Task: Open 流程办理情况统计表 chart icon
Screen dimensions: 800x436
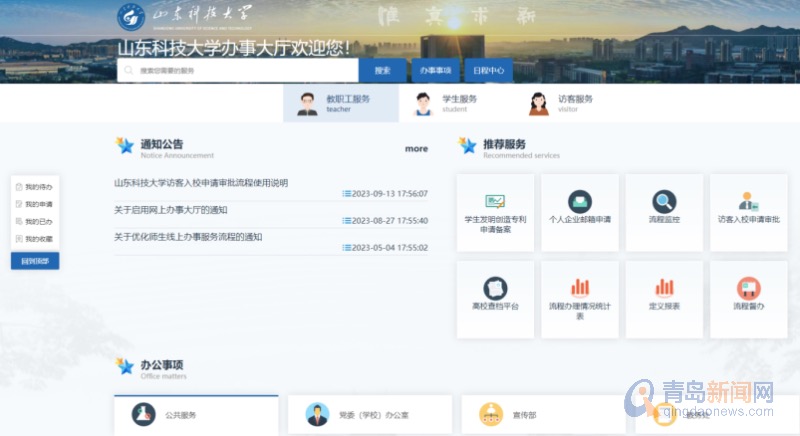Action: (580, 288)
